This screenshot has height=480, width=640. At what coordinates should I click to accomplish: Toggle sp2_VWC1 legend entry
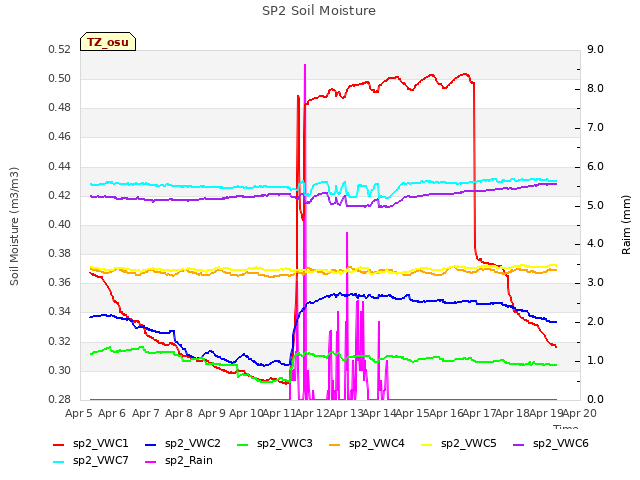tap(91, 444)
